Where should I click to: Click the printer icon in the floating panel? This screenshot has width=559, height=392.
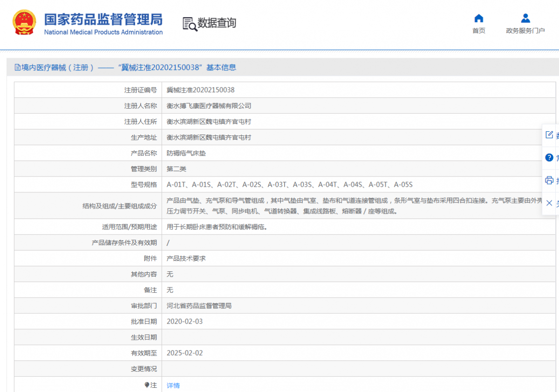(549, 180)
